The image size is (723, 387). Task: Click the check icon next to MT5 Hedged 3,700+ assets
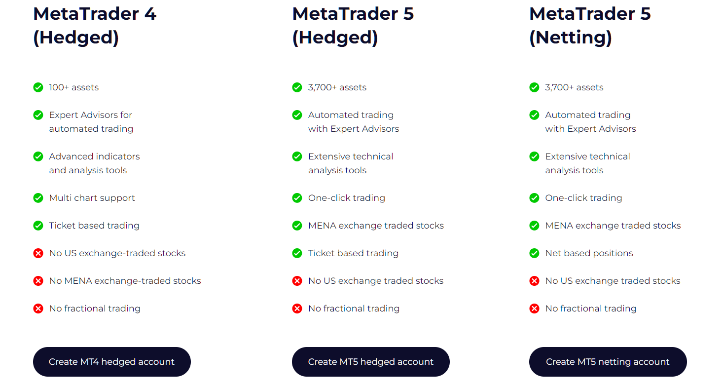297,87
